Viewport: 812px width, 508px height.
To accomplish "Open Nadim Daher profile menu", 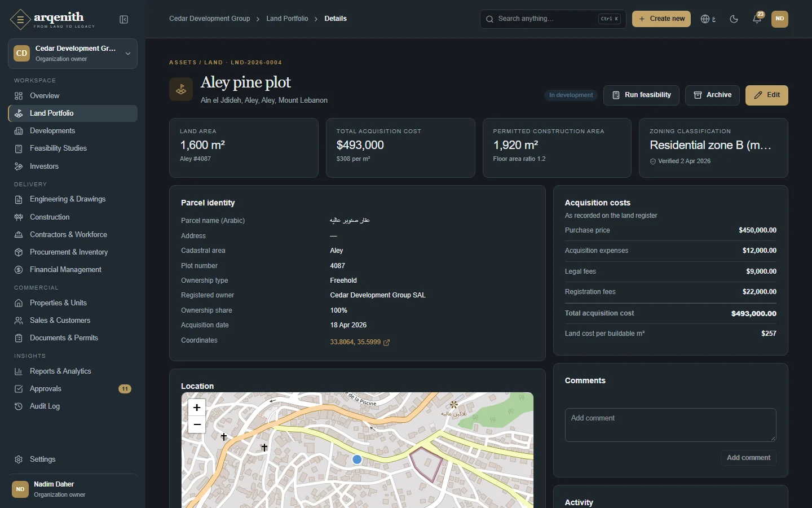I will [73, 489].
